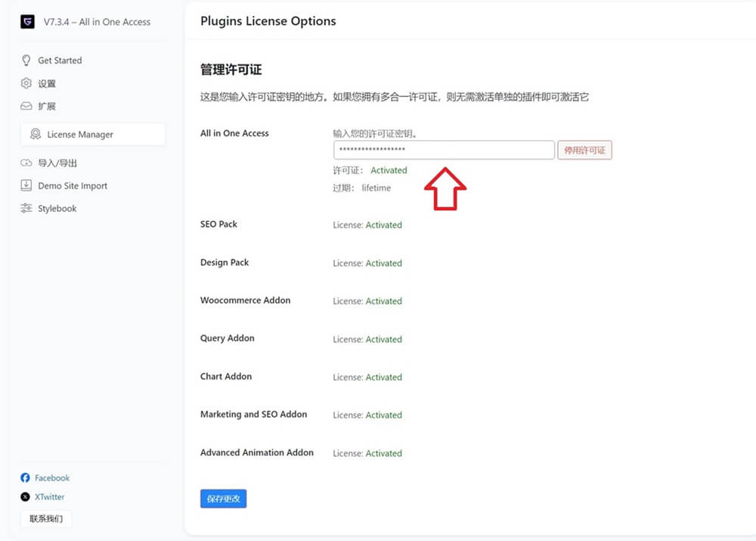
Task: Click the X logo icon beside XTwitter
Action: (26, 496)
